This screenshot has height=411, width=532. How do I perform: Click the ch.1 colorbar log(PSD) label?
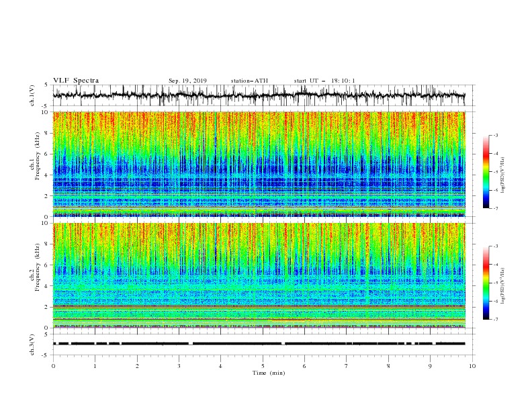[x=504, y=175]
